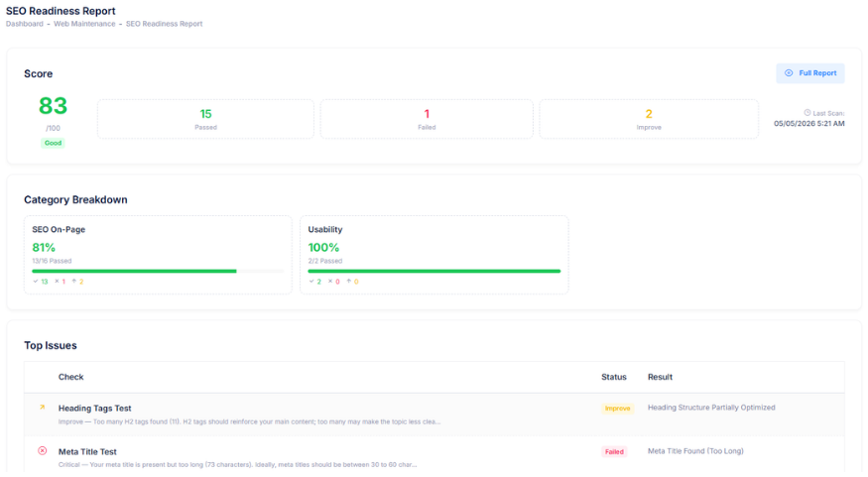
Task: Click the Last Scan date 05/05/2026 5:21 AM
Action: 808,123
